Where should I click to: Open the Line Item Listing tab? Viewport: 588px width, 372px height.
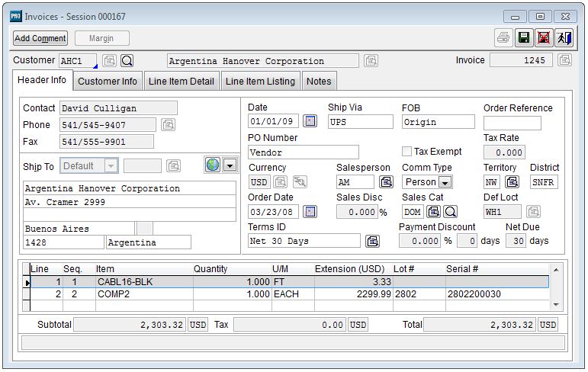[x=260, y=82]
